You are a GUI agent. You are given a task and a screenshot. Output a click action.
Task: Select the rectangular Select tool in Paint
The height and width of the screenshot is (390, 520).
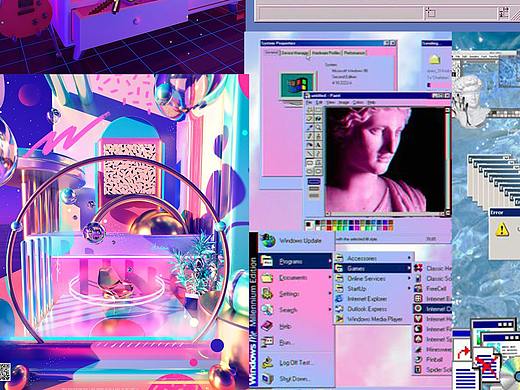pyautogui.click(x=318, y=110)
